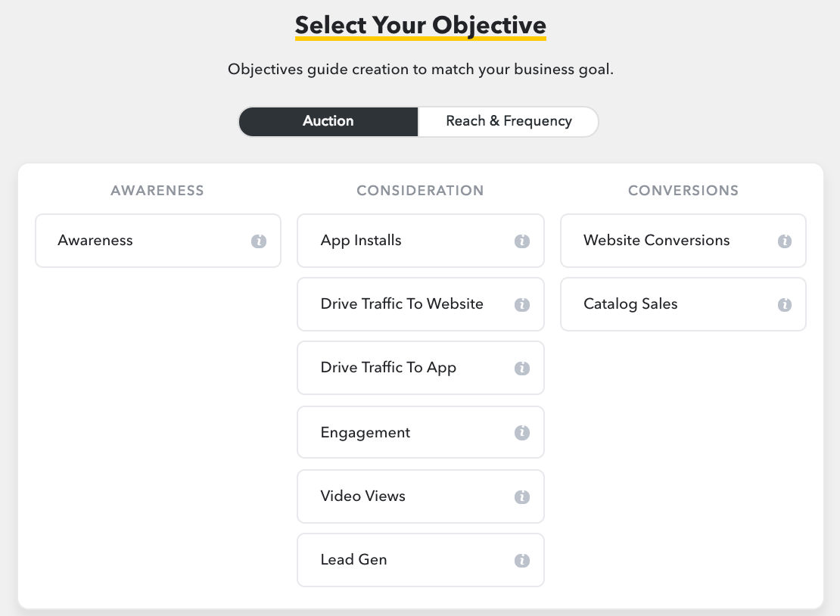
Task: Click the Lead Gen info icon
Action: click(x=521, y=561)
